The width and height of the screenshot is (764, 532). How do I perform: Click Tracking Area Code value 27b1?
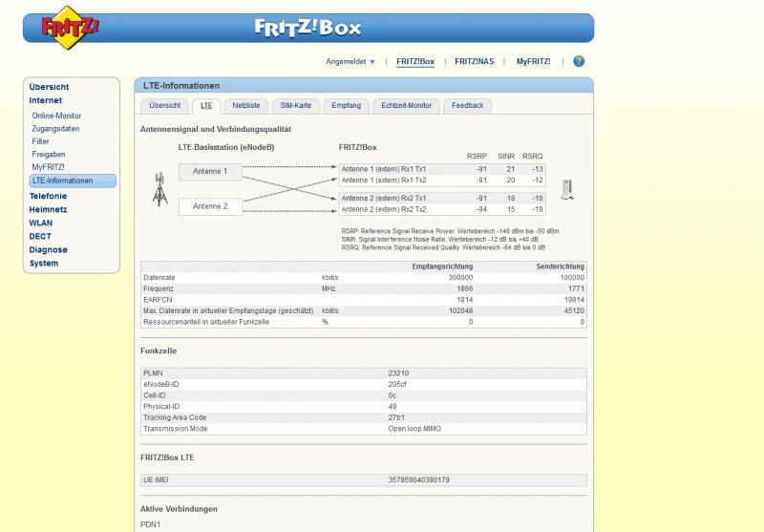point(396,417)
